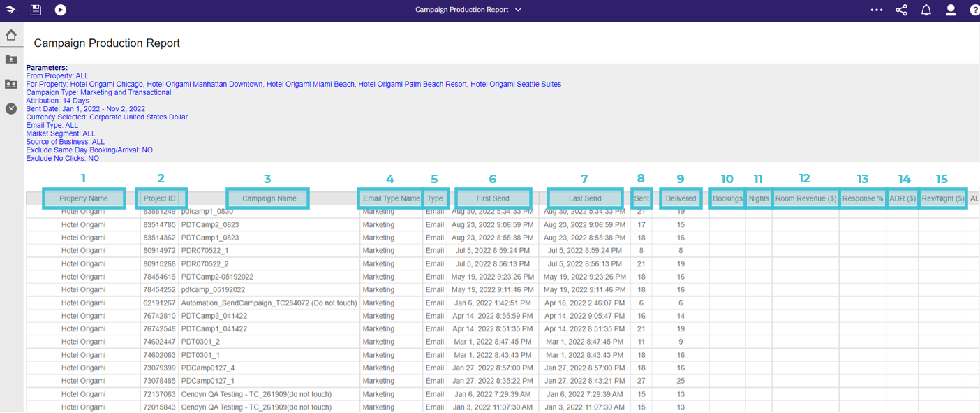This screenshot has width=980, height=413.
Task: Click project ID 72137063
Action: click(160, 394)
